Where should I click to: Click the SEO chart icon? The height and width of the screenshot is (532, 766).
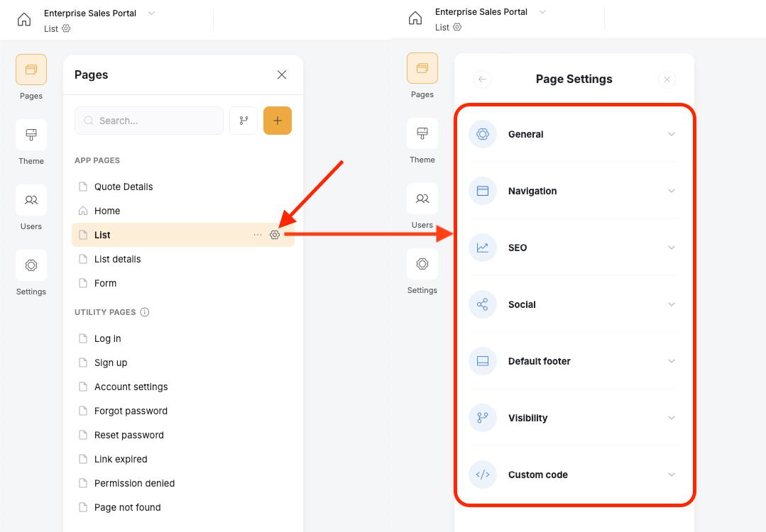tap(483, 248)
